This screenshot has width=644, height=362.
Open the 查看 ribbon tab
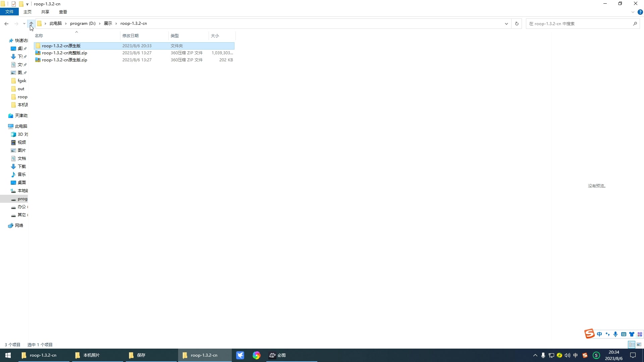[x=63, y=12]
